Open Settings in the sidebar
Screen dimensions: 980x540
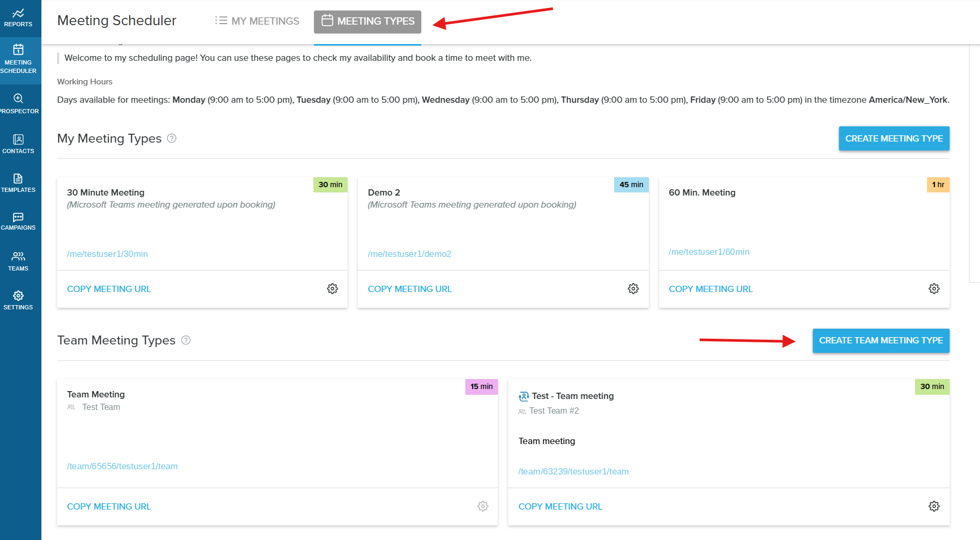(18, 300)
